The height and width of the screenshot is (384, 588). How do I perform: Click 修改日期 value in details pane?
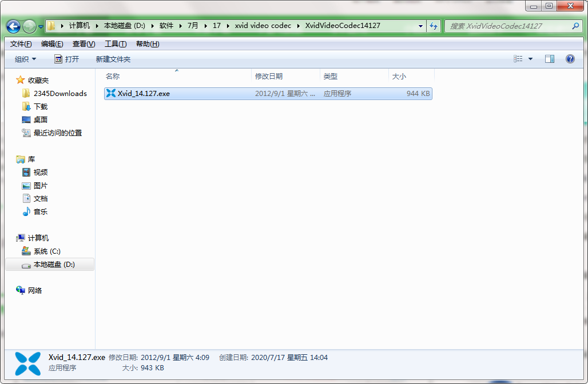175,357
